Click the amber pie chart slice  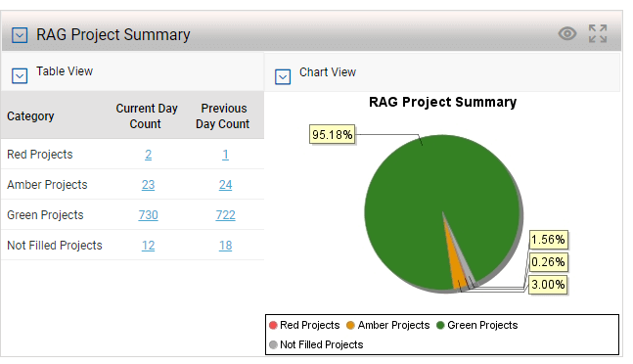coord(455,266)
